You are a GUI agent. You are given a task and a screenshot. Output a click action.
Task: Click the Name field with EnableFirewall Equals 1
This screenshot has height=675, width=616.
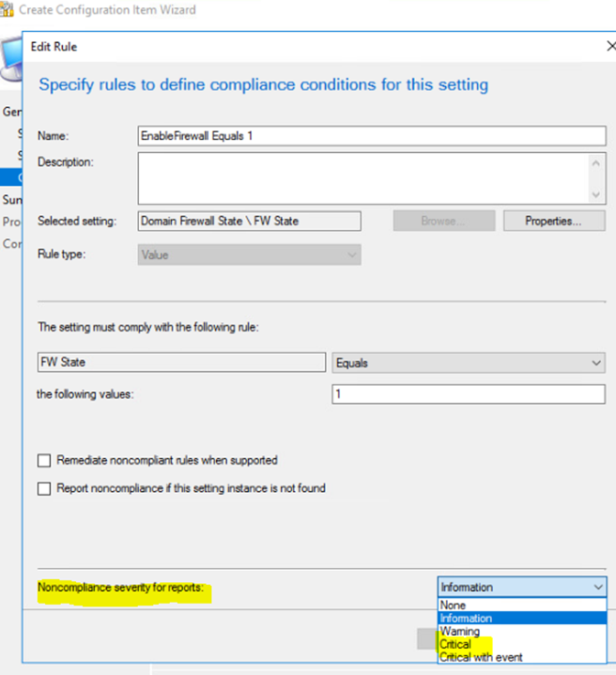[x=371, y=136]
